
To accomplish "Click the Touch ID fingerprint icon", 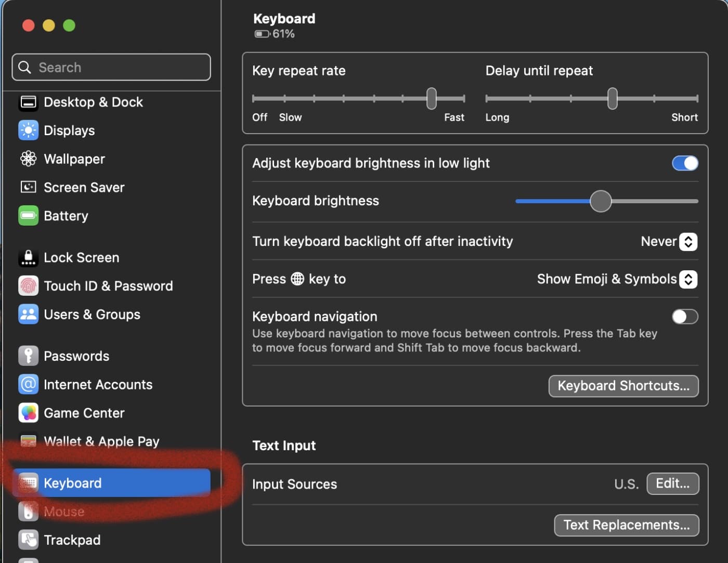I will [x=28, y=286].
